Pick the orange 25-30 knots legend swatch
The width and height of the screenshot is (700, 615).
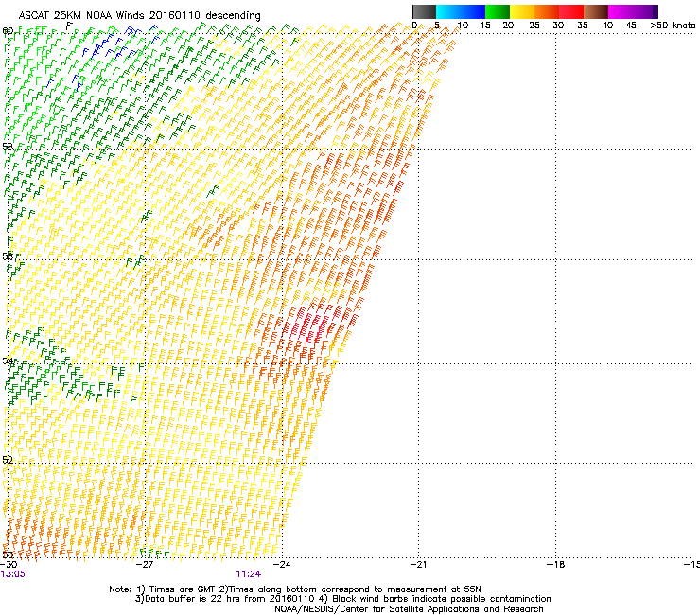click(547, 11)
